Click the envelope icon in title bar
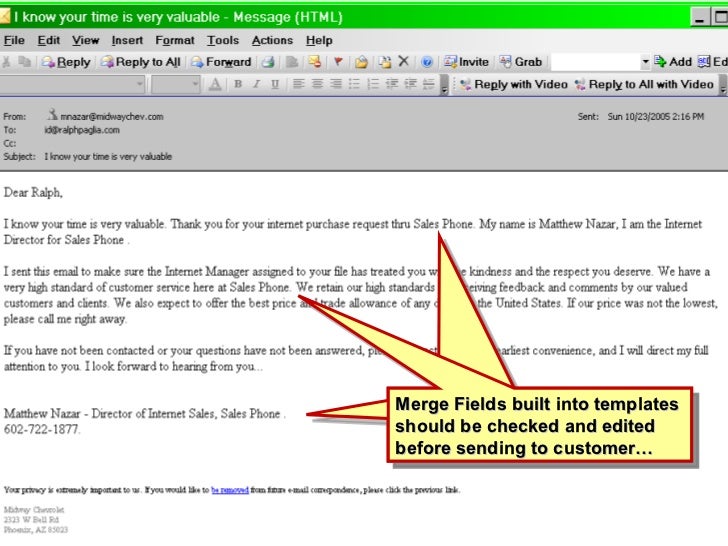Screen dimensions: 728x546 [x=5, y=17]
